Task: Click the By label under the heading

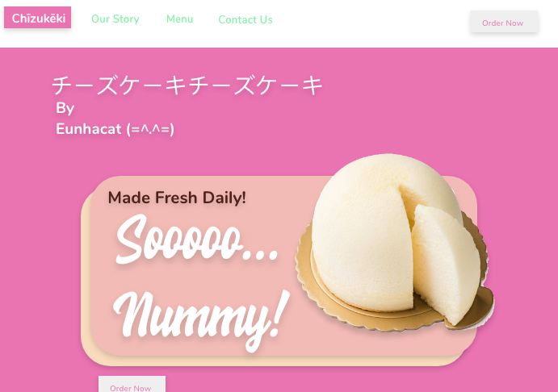Action: pos(65,108)
